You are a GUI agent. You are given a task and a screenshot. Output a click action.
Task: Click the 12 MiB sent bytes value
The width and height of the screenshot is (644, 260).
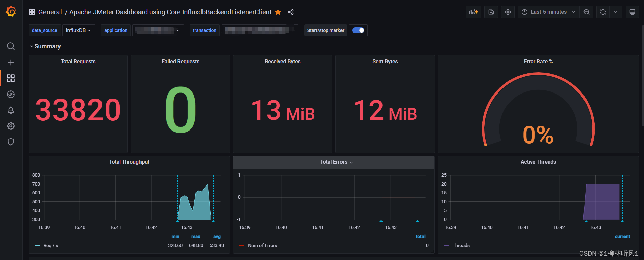tap(385, 110)
